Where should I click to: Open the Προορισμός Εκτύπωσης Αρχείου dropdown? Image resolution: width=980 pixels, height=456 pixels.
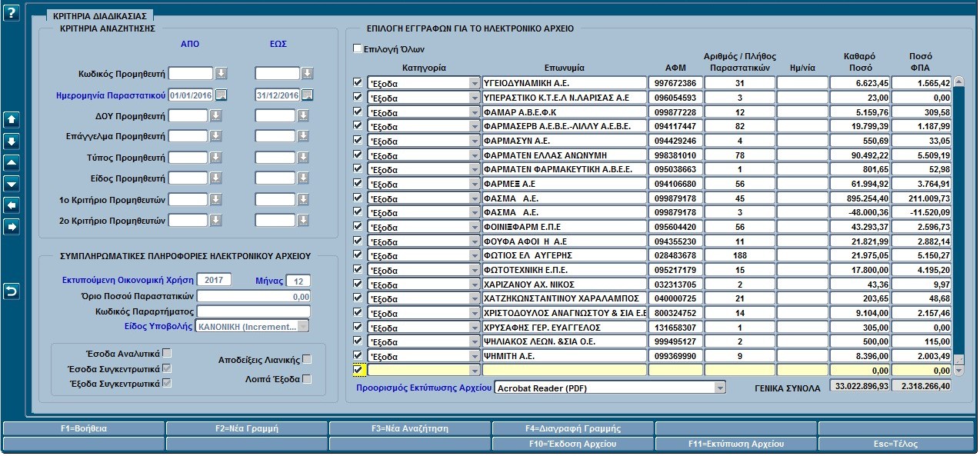point(720,388)
